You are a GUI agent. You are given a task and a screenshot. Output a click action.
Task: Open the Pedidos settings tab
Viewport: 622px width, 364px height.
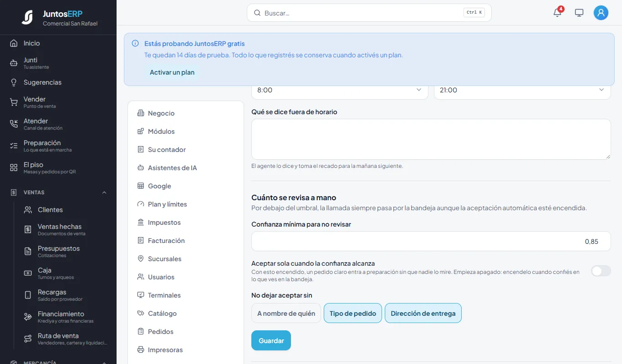pos(186,332)
